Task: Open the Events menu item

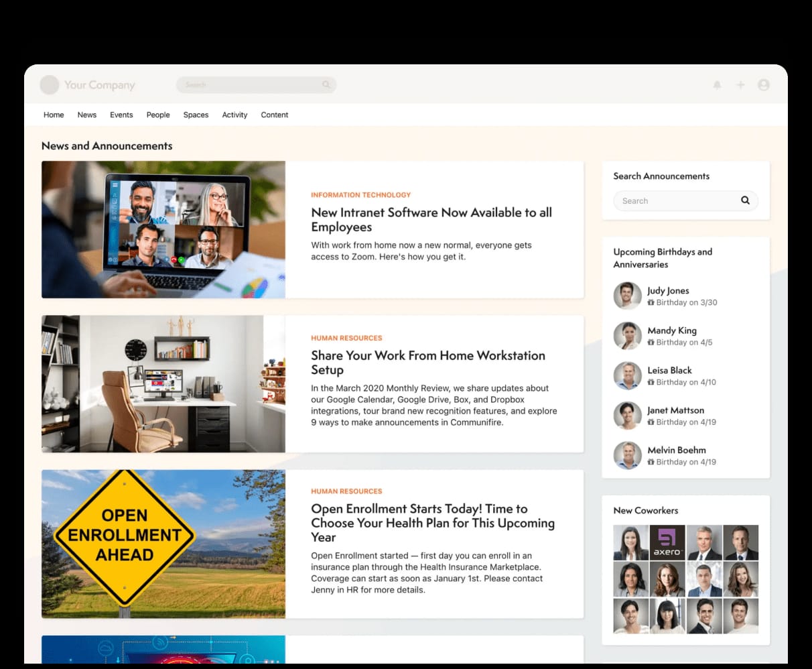Action: [x=121, y=115]
